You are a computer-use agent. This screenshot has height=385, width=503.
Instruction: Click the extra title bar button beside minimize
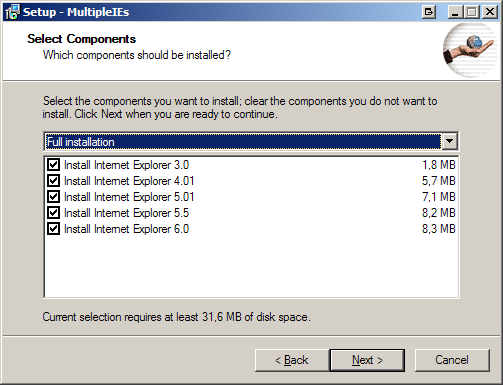pos(429,12)
